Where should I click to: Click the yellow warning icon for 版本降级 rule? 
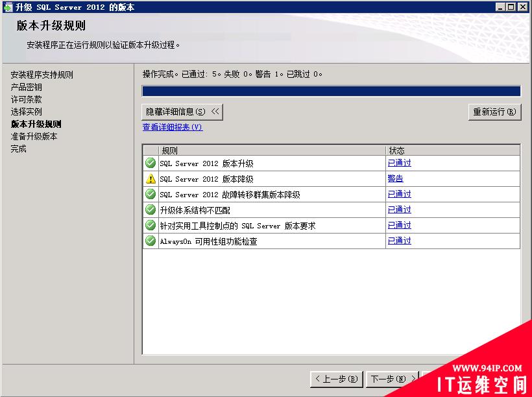coord(151,178)
